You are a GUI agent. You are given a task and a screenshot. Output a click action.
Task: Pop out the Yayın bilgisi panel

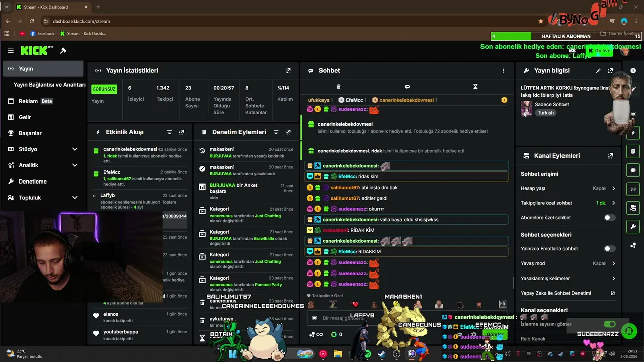(x=610, y=71)
